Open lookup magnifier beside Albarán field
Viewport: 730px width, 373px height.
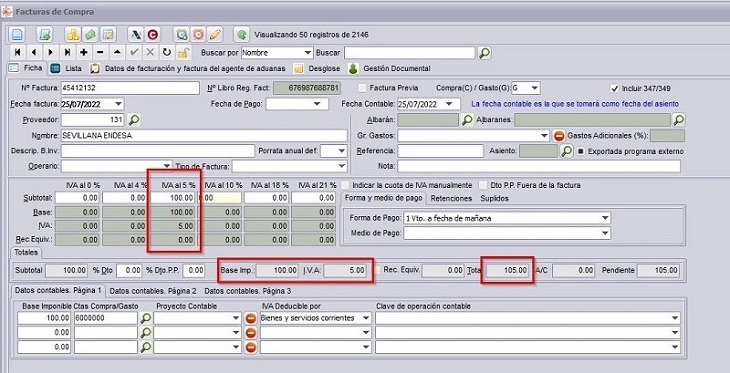[x=467, y=120]
